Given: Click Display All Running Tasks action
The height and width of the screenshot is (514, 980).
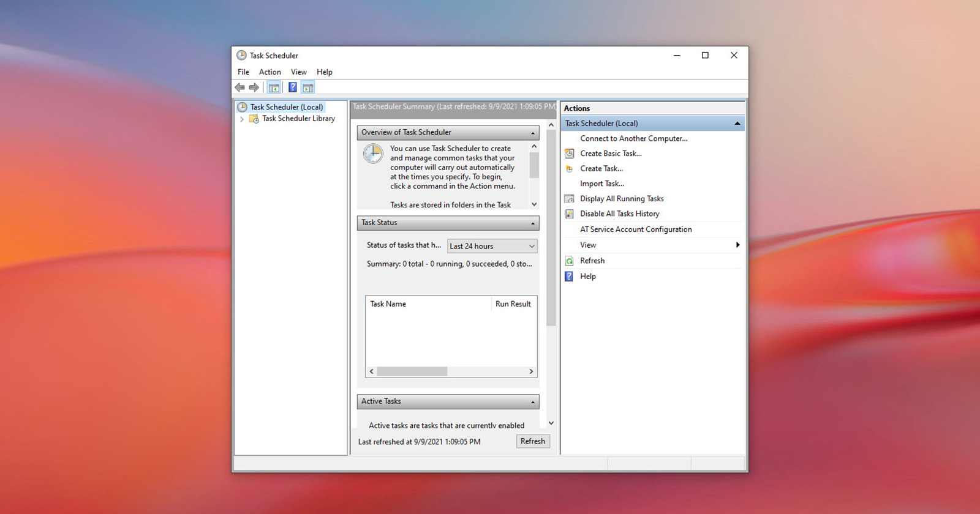Looking at the screenshot, I should pyautogui.click(x=622, y=199).
